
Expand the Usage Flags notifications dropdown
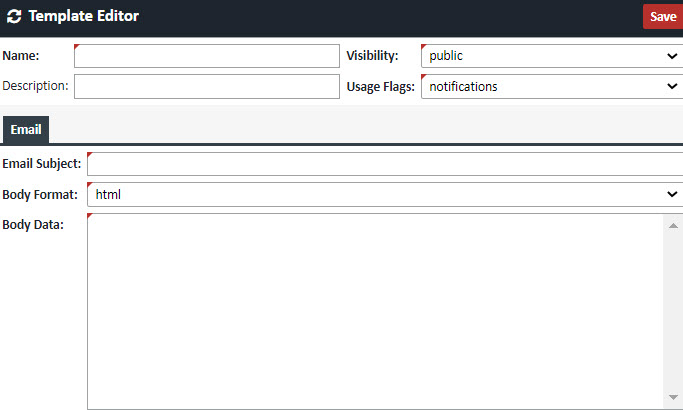pos(551,87)
